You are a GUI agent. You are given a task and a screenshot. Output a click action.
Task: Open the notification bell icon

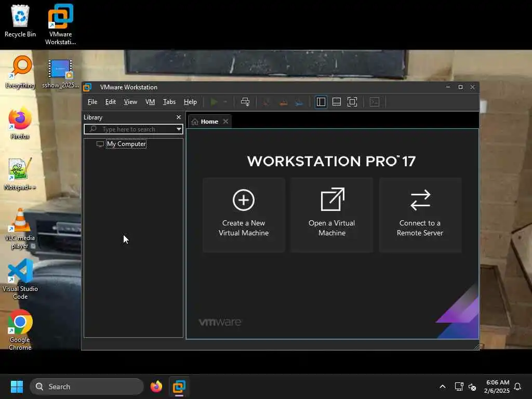[517, 387]
